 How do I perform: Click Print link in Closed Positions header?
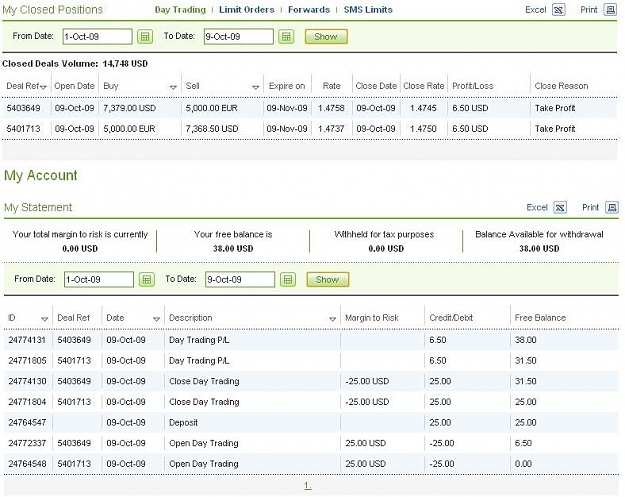(589, 10)
